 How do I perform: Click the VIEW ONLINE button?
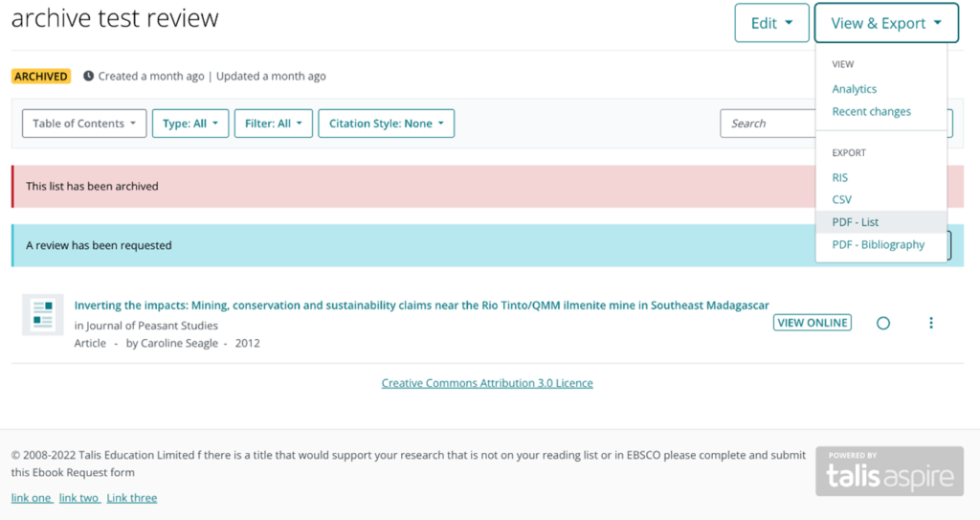coord(812,323)
